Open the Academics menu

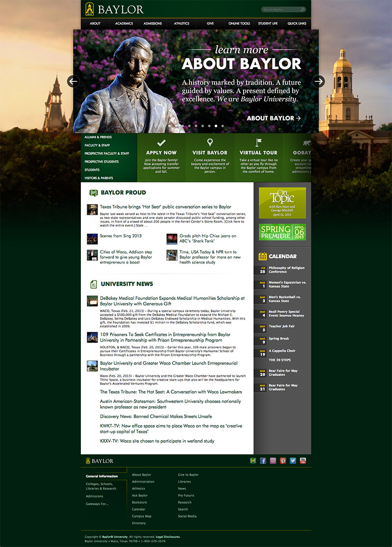[x=124, y=24]
